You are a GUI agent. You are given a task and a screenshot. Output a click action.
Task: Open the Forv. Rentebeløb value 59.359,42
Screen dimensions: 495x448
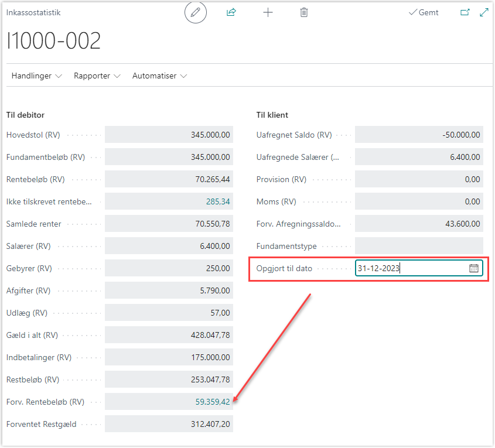213,402
